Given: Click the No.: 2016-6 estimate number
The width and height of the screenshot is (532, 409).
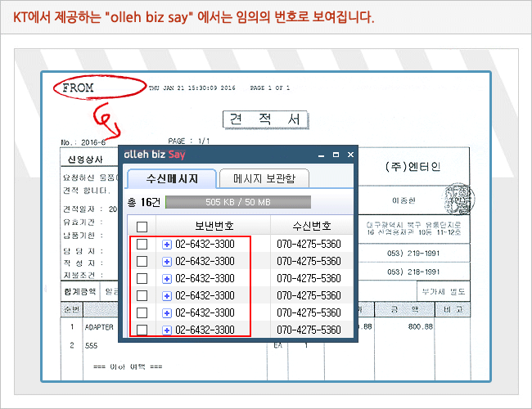Looking at the screenshot, I should point(83,142).
